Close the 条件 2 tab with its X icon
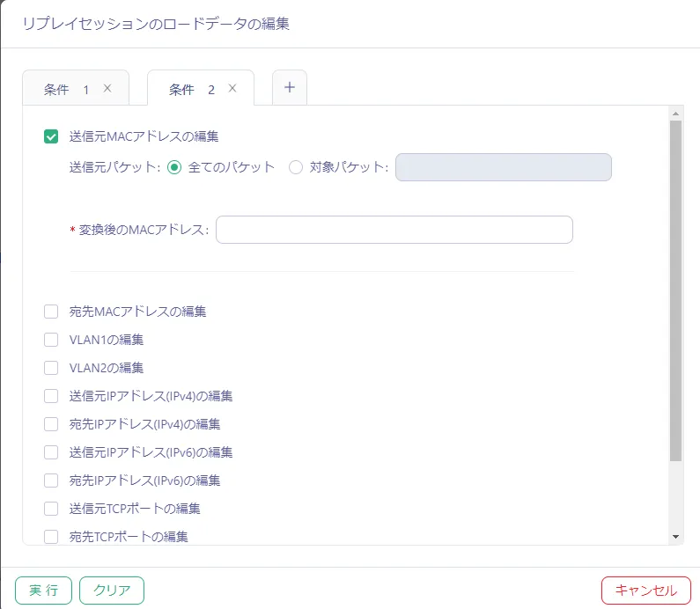The width and height of the screenshot is (700, 609). [232, 88]
